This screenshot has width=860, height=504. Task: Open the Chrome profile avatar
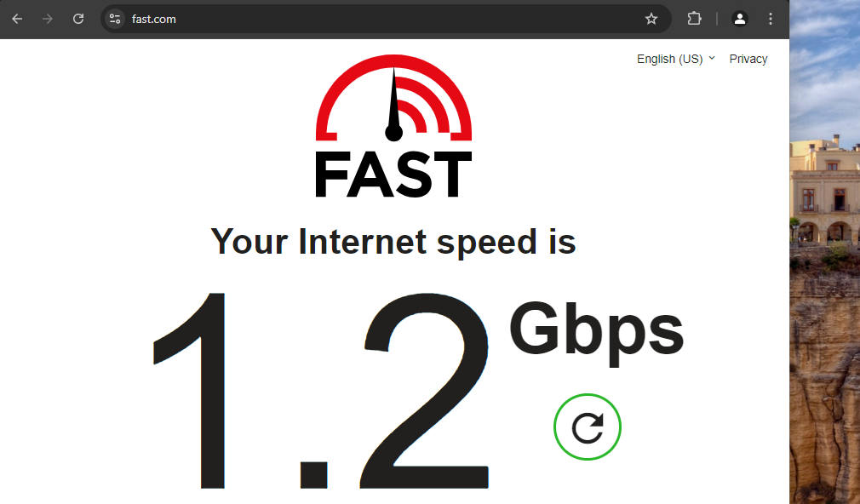point(740,20)
